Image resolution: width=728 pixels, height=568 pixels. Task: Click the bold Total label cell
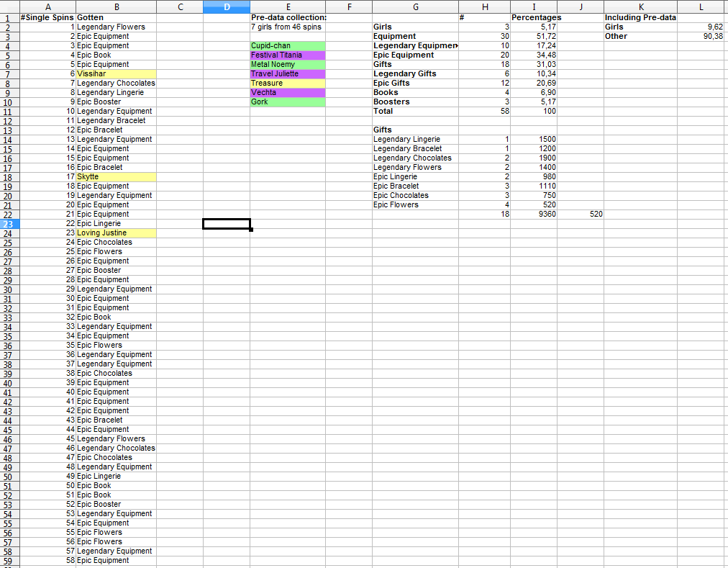pos(414,111)
